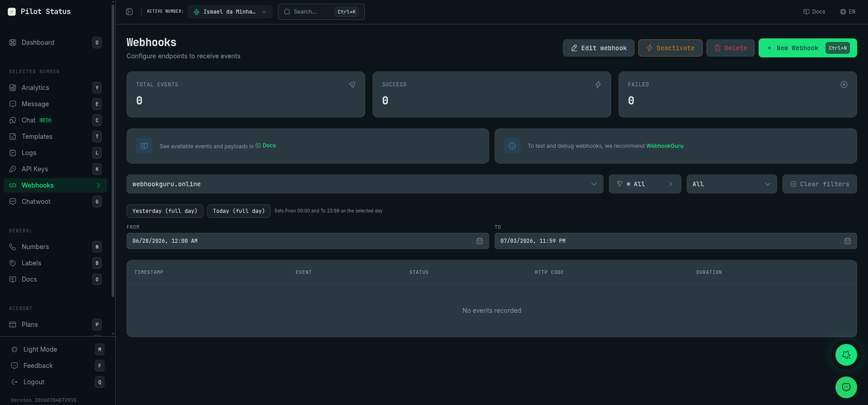The height and width of the screenshot is (405, 868).
Task: Toggle the sidebar collapse icon
Action: [129, 12]
